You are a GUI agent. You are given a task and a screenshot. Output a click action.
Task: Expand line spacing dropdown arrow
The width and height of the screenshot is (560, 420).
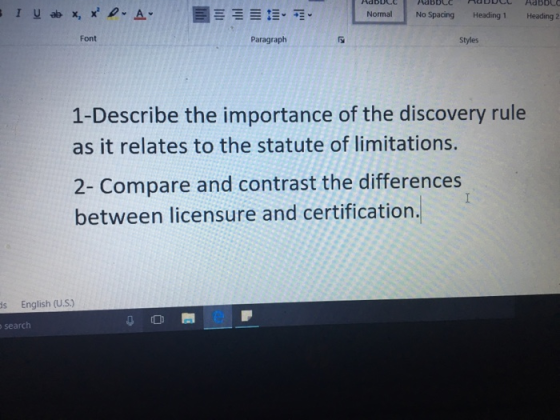click(x=284, y=15)
